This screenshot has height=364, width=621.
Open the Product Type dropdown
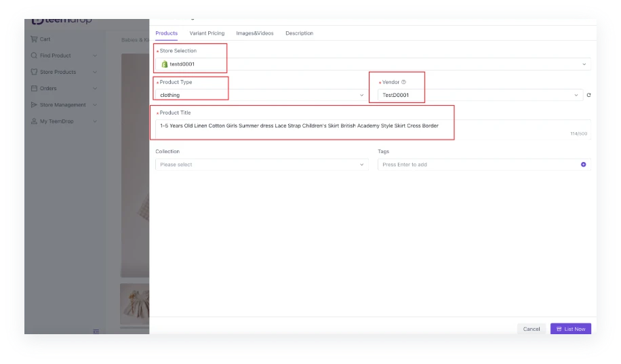261,96
